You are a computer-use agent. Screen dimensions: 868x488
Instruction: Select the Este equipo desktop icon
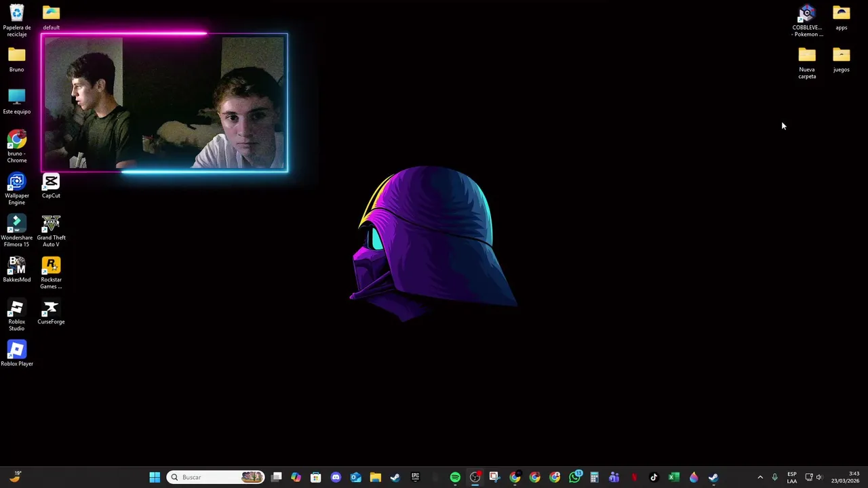coord(17,102)
